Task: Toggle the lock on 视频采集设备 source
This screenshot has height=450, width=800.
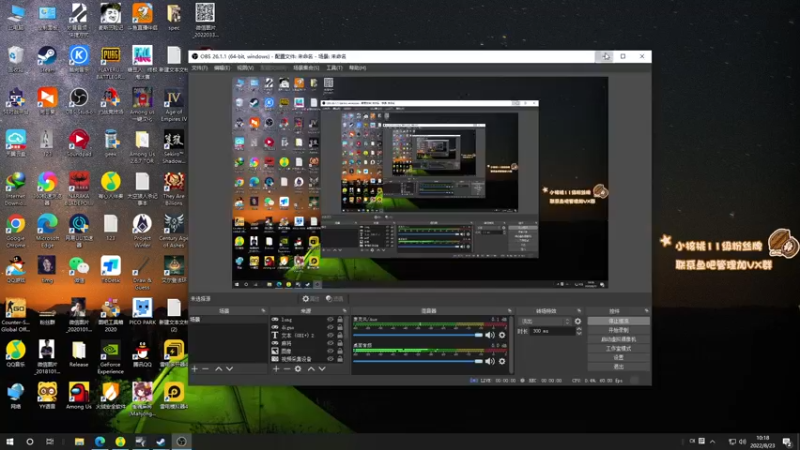Action: tap(340, 359)
